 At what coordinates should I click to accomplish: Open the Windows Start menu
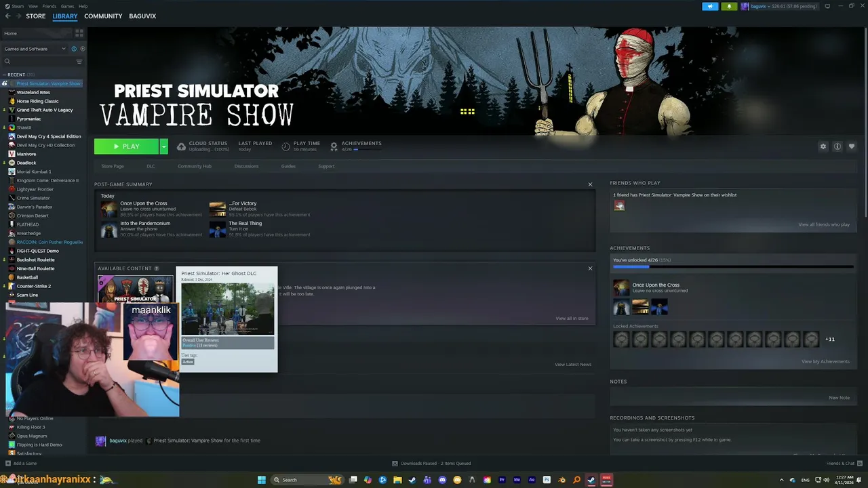[x=262, y=480]
